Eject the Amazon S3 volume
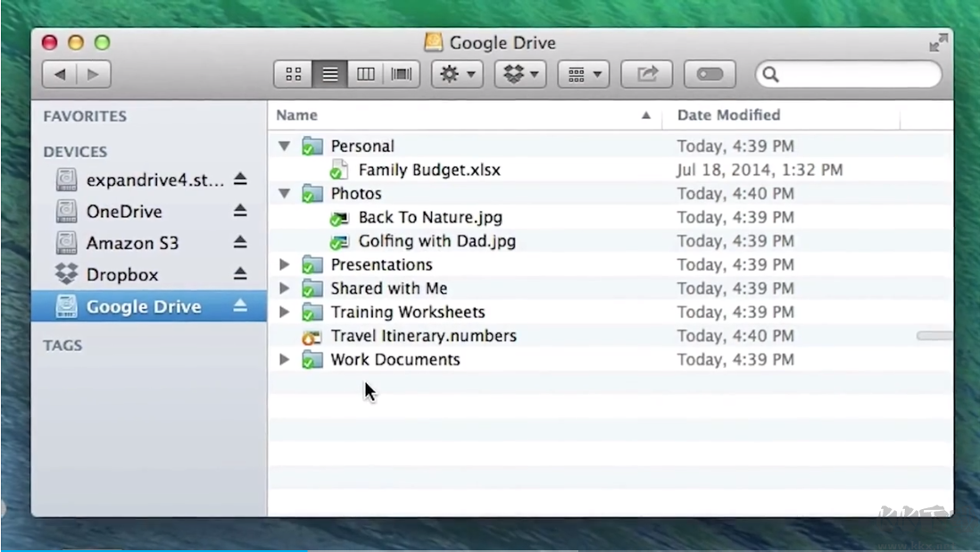The width and height of the screenshot is (980, 552). tap(240, 243)
